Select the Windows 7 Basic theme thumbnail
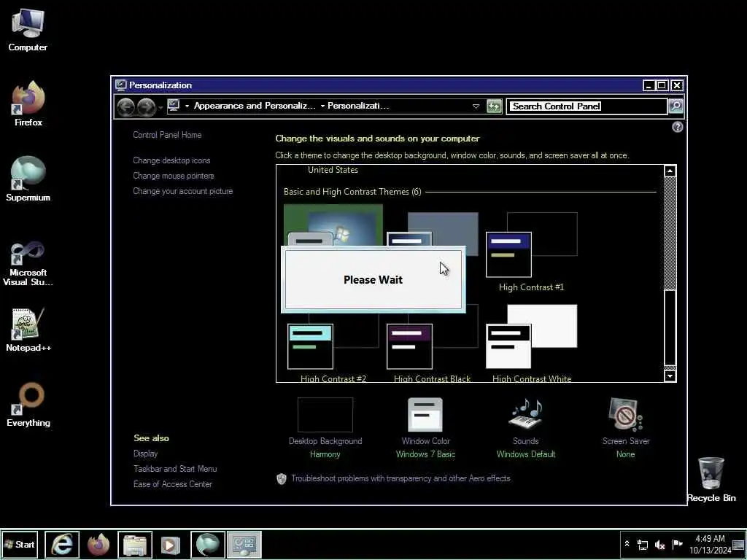747x560 pixels. tap(333, 225)
